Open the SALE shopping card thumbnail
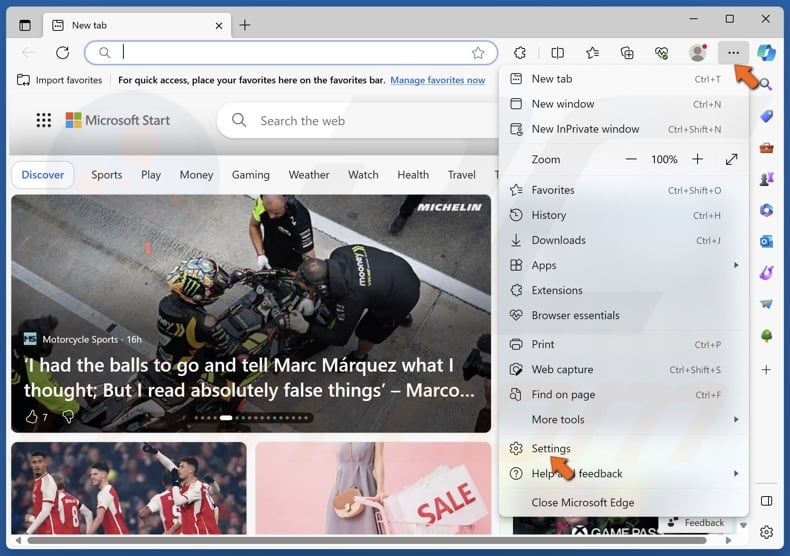Image resolution: width=790 pixels, height=556 pixels. [x=373, y=488]
